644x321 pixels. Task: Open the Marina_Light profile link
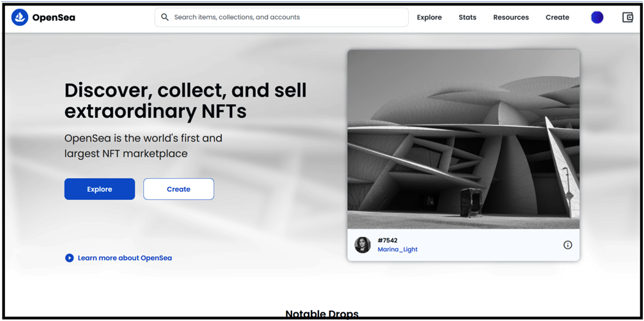click(x=397, y=249)
